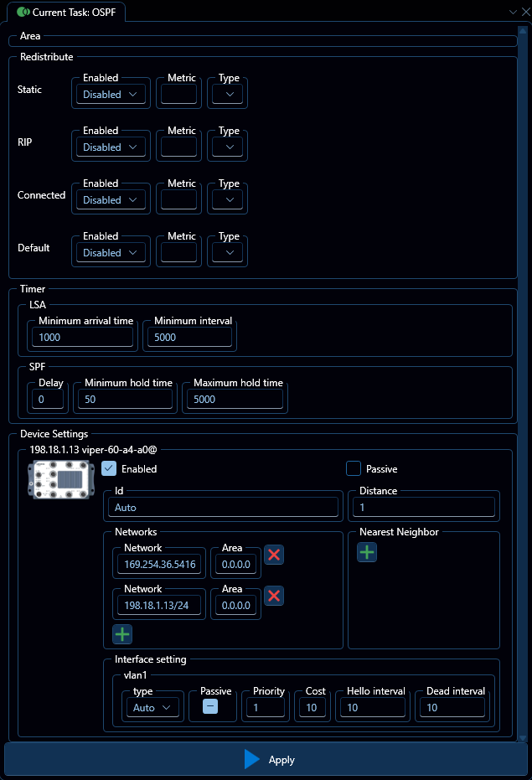The height and width of the screenshot is (780, 532).
Task: Click the Area section header
Action: point(30,36)
